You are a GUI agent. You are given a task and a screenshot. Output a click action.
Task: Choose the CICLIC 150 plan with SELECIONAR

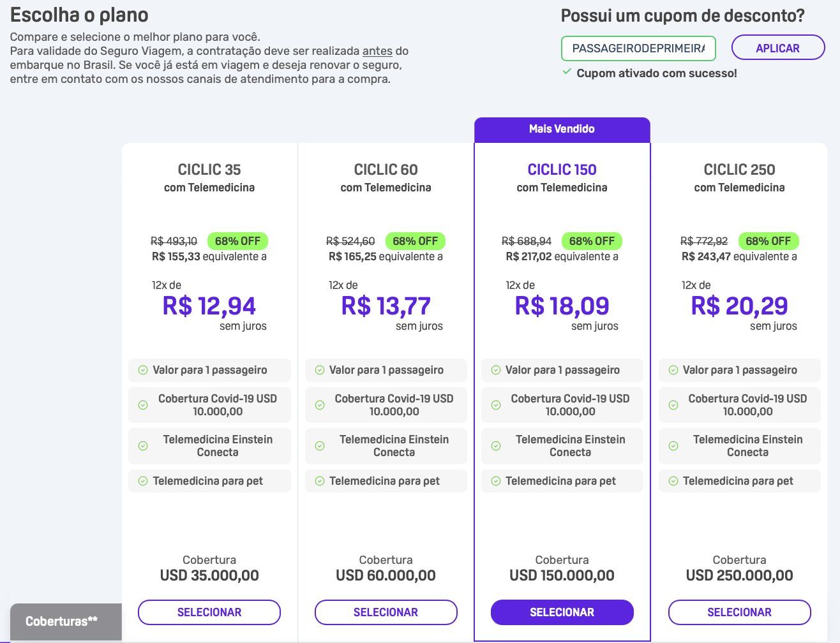click(562, 612)
